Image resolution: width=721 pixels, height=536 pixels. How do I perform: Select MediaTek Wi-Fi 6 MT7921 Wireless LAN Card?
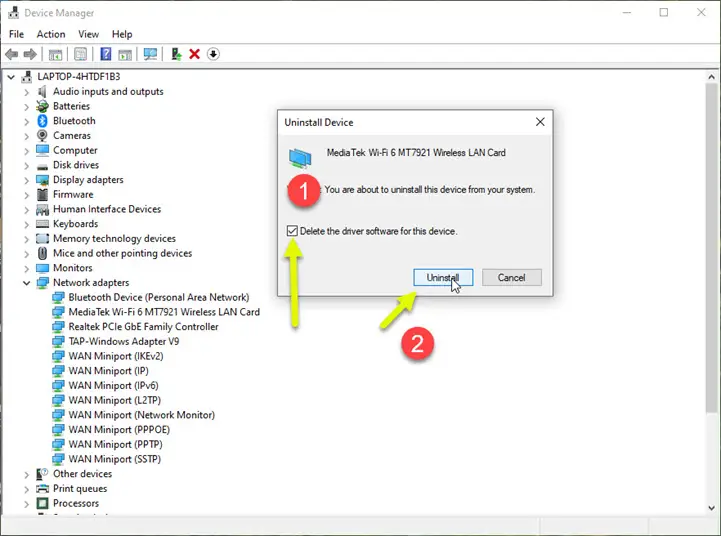pyautogui.click(x=164, y=312)
